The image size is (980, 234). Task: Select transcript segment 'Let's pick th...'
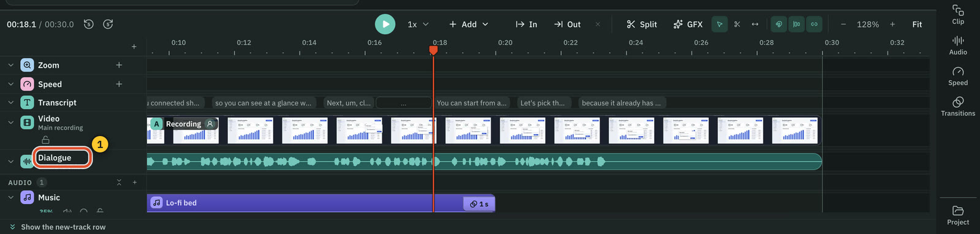click(544, 103)
